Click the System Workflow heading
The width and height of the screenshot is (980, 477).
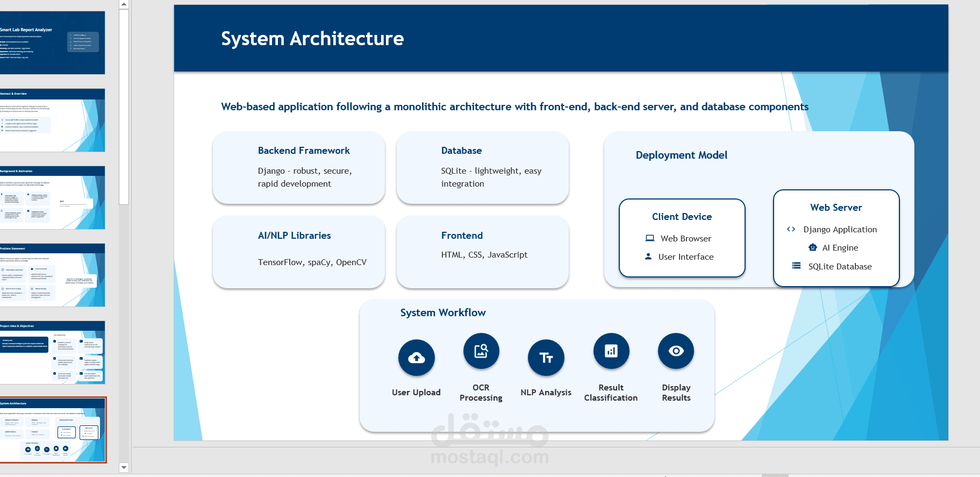443,312
